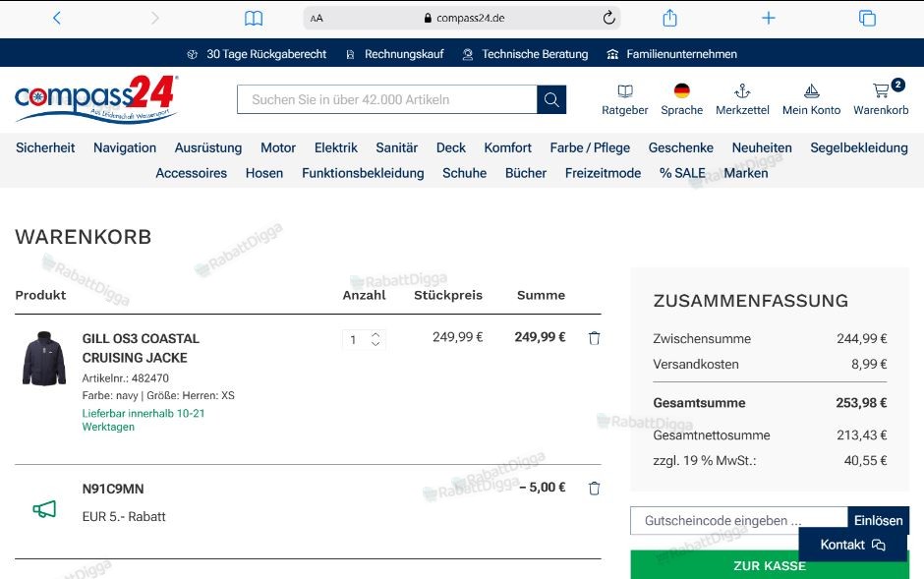Decrease jacket quantity with down arrow
Viewport: 924px width, 579px height.
375,343
